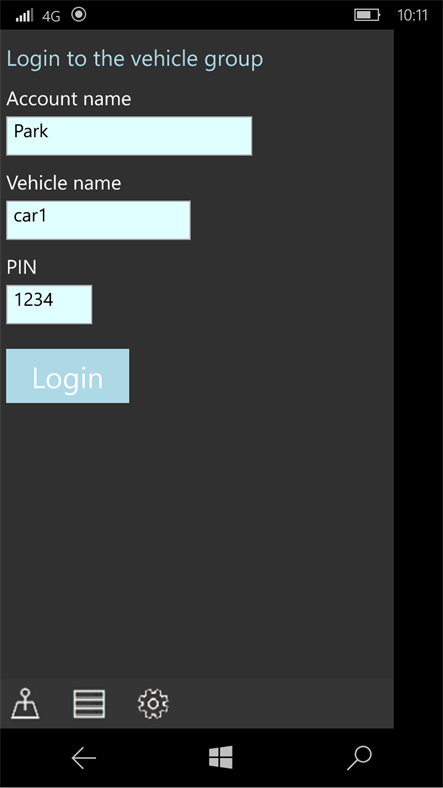Focus the Account name field containing Park
This screenshot has height=788, width=443.
(129, 136)
